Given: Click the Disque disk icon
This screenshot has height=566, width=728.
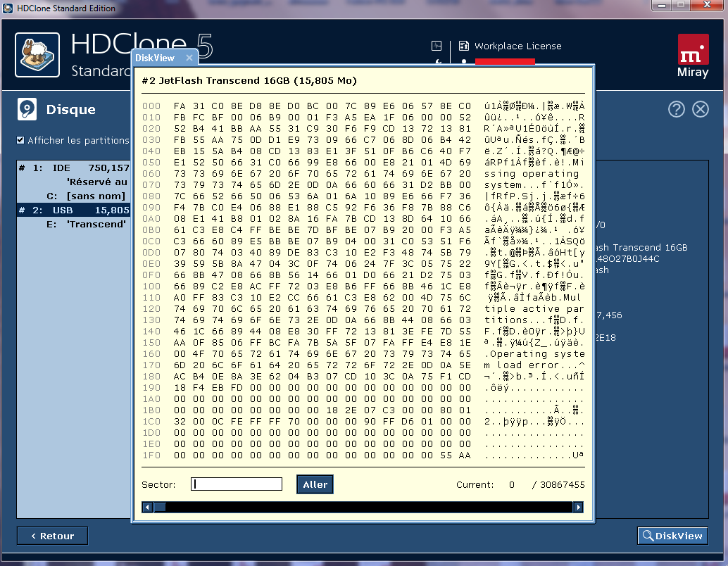Looking at the screenshot, I should [x=27, y=110].
